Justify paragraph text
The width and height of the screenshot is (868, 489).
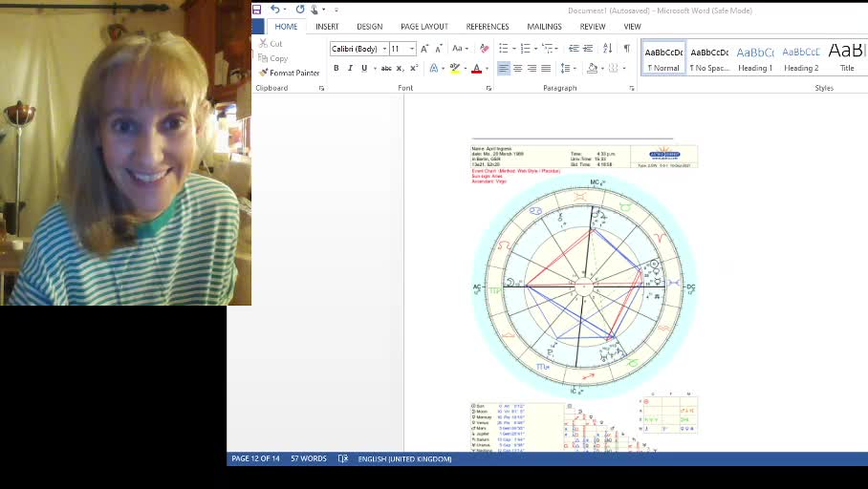point(546,68)
